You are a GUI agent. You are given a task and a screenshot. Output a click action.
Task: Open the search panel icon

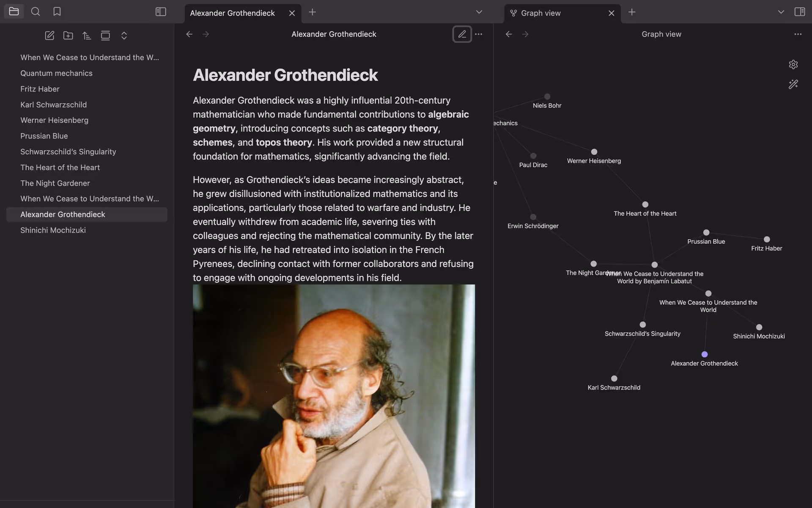tap(36, 11)
